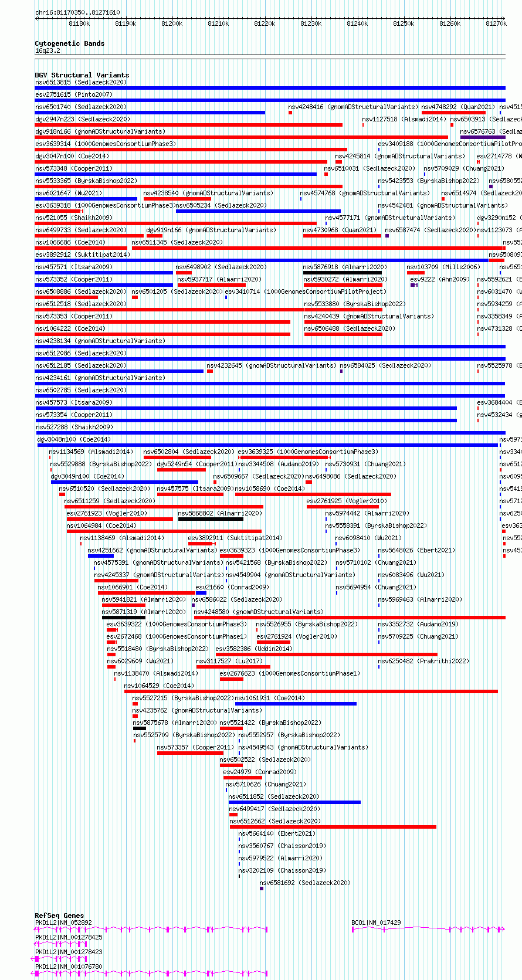This screenshot has height=980, width=522.
Task: Click 81220k position on ruler
Action: point(265,23)
